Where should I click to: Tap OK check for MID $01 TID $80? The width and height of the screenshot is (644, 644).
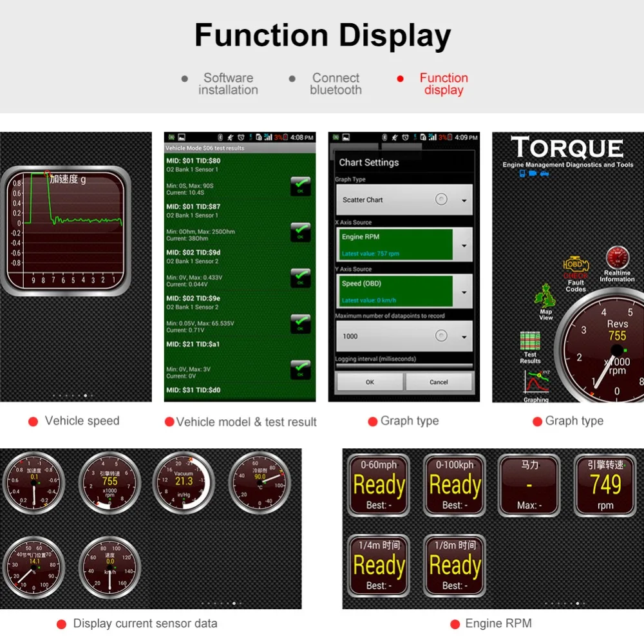point(300,187)
